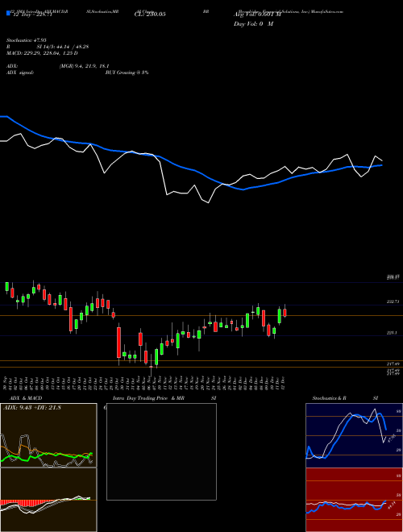Click the red RSI indicator panel
This screenshot has width=403, height=532.
(x=354, y=500)
